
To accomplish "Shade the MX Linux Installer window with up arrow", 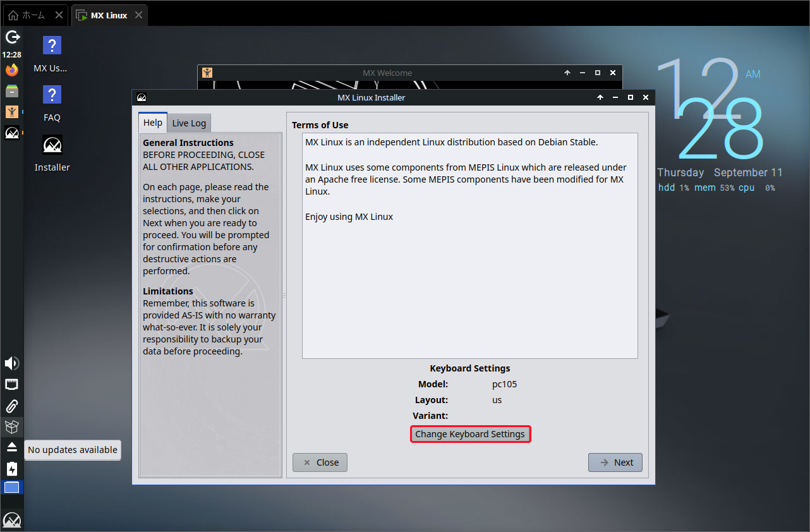I will coord(600,98).
